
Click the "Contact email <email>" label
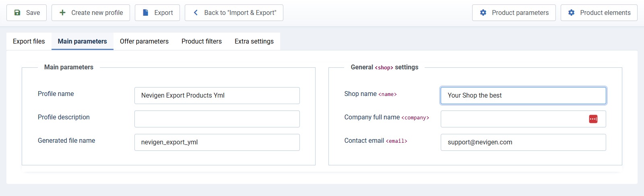376,141
